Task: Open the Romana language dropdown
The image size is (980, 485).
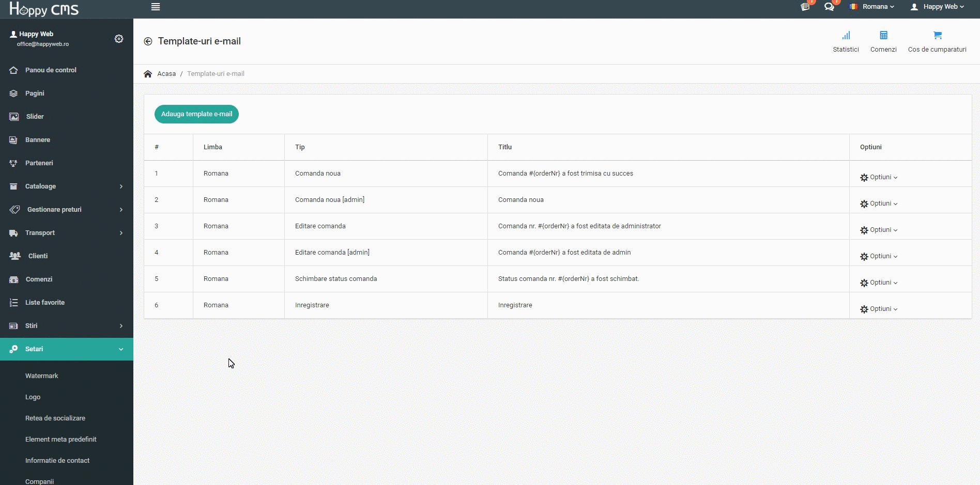Action: (x=872, y=7)
